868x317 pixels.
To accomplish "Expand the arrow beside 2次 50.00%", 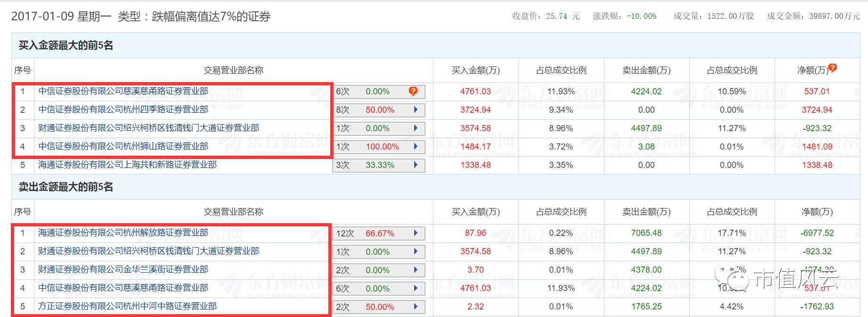I will point(416,307).
